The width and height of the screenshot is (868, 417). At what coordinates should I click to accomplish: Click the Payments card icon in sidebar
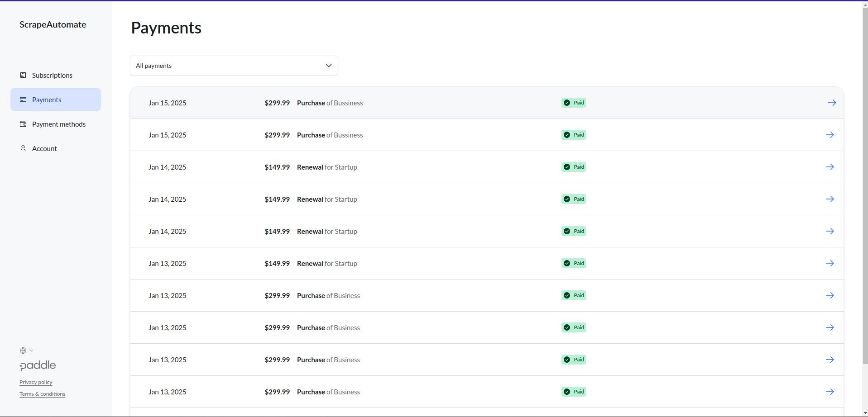pyautogui.click(x=23, y=100)
